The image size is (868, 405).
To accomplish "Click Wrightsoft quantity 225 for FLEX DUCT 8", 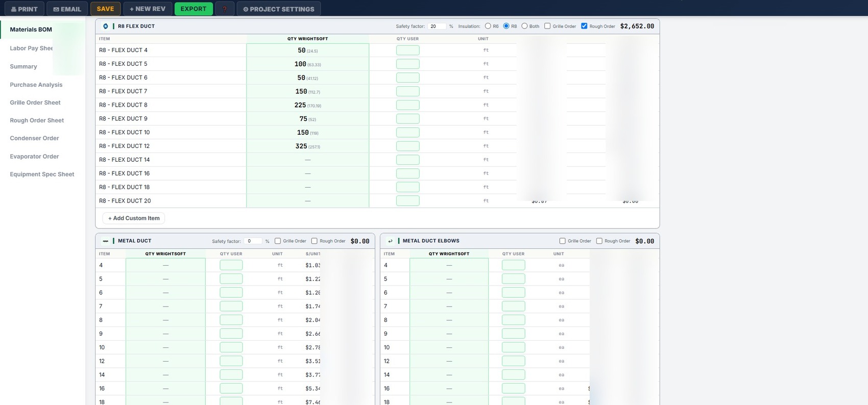I will coord(300,105).
